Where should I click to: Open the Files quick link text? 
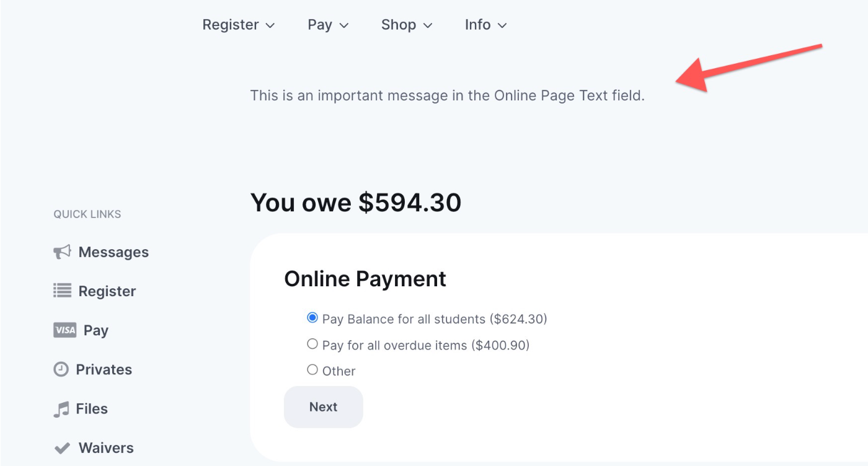(x=92, y=409)
